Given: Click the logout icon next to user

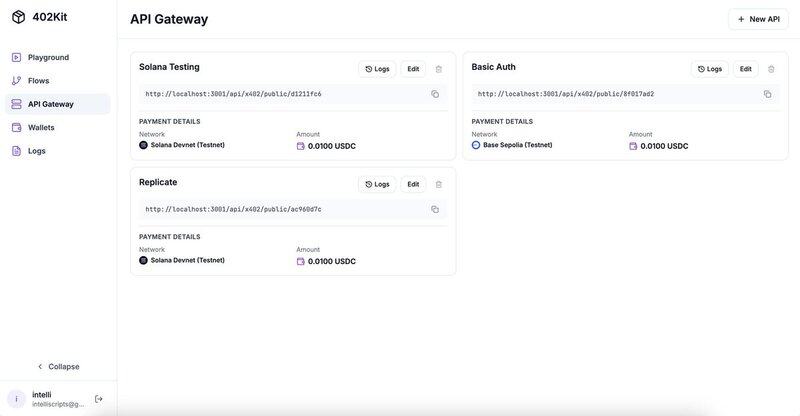Looking at the screenshot, I should [99, 399].
